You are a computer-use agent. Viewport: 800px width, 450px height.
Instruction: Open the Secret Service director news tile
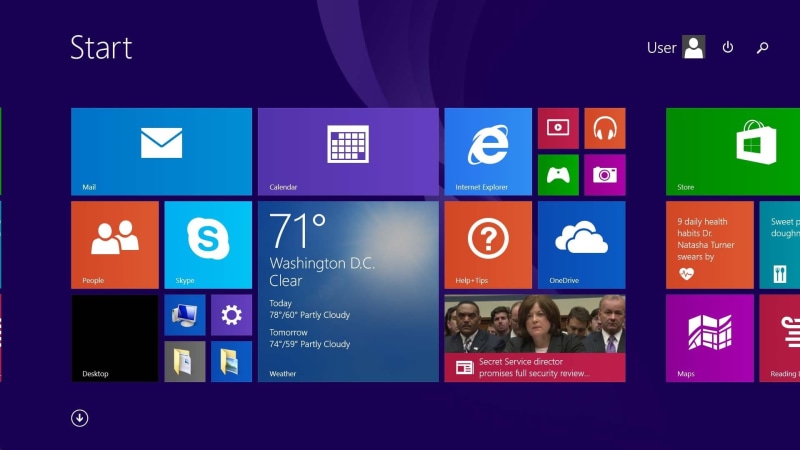point(535,338)
